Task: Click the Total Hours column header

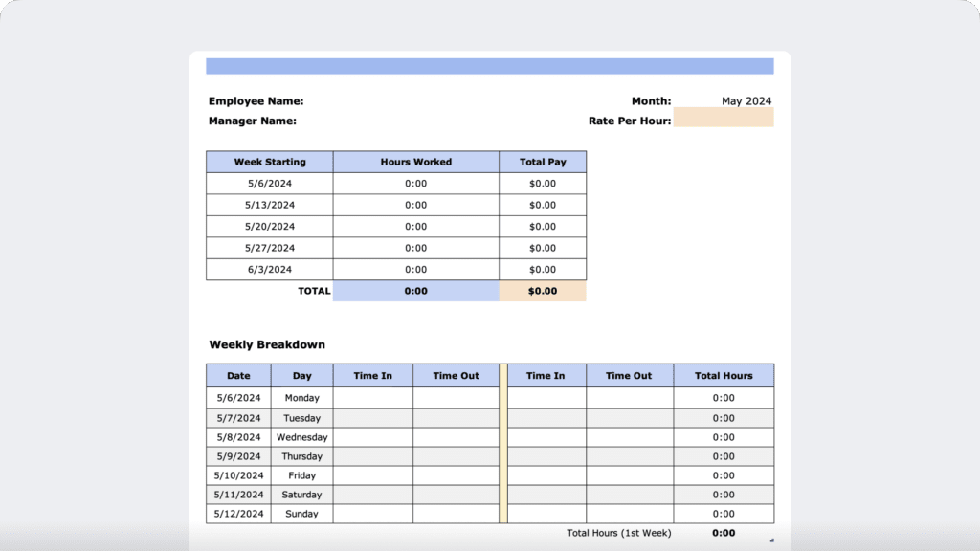Action: click(724, 375)
